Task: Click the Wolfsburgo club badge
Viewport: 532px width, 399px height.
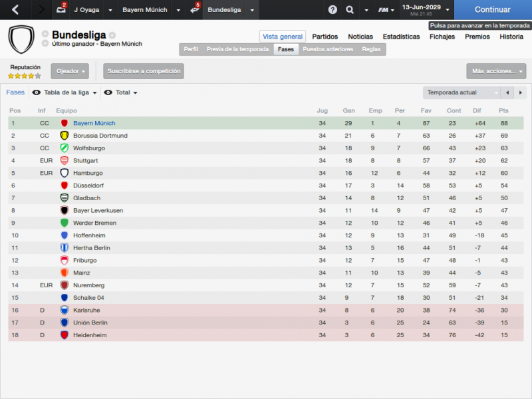Action: click(64, 148)
